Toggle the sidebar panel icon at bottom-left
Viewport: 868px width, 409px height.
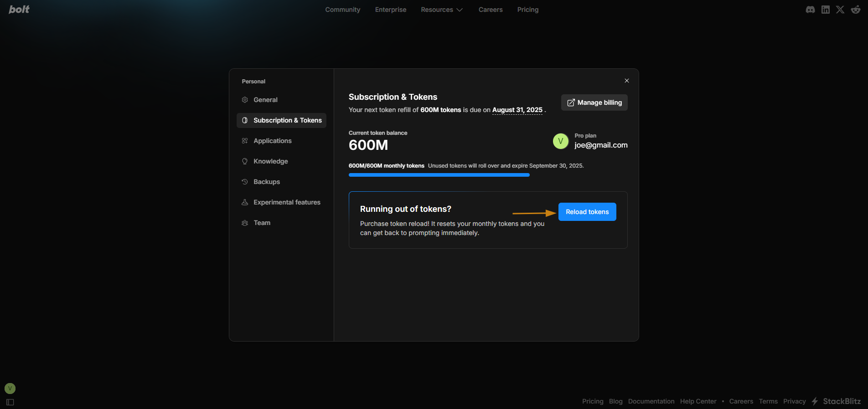coord(10,402)
